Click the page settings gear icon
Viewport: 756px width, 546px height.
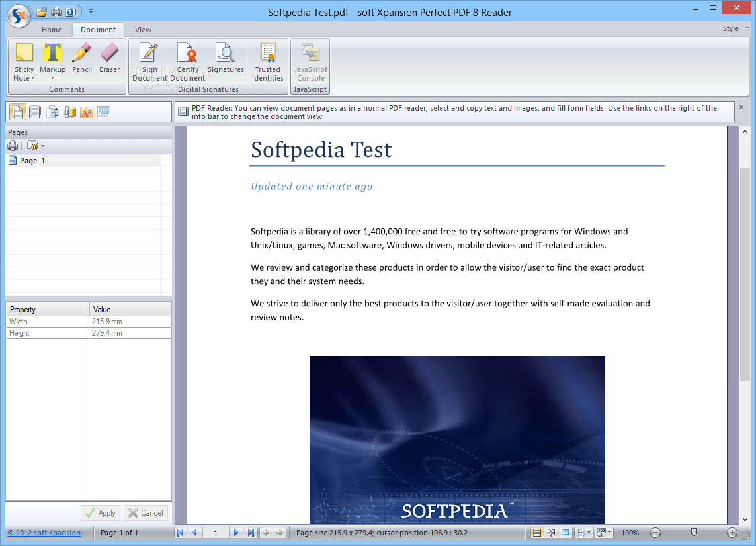click(33, 146)
